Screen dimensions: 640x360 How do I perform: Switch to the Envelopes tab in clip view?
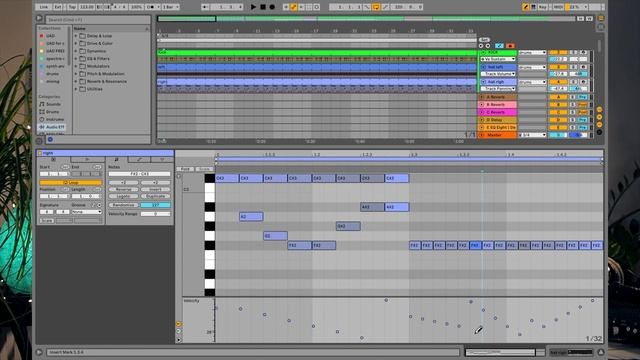[139, 159]
